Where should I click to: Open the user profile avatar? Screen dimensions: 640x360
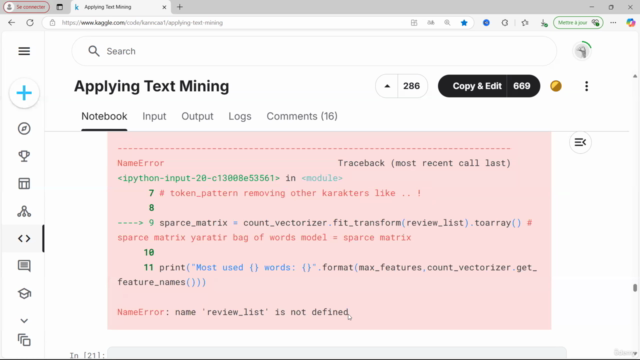582,51
